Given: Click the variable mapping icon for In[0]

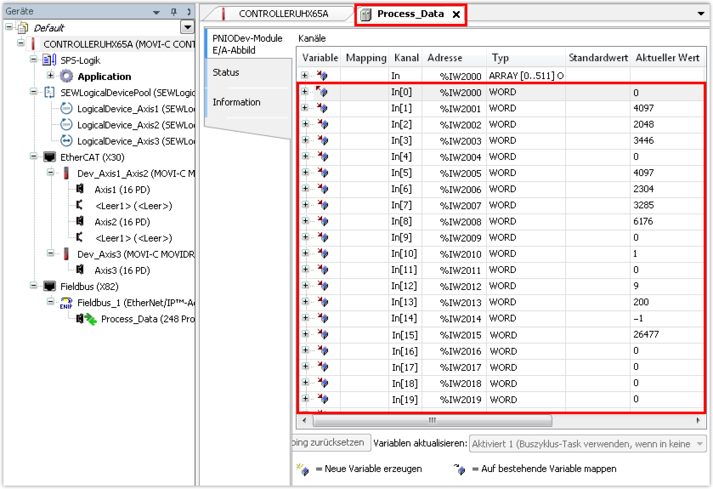Looking at the screenshot, I should pyautogui.click(x=322, y=93).
